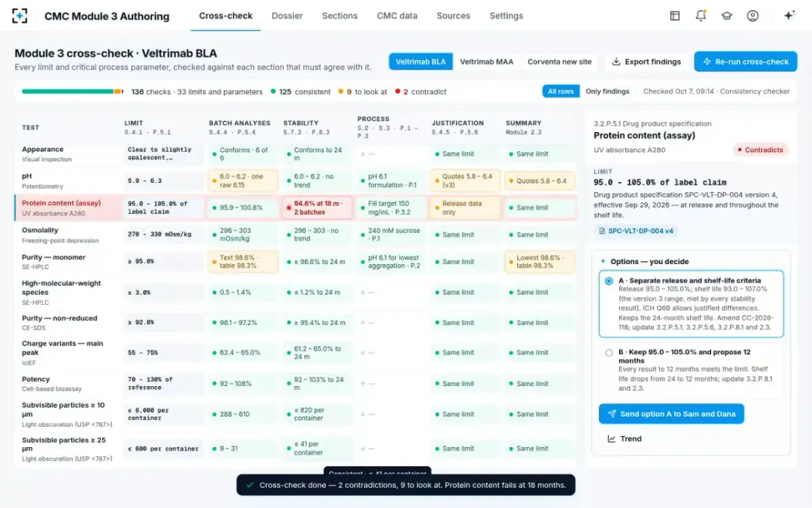Go to the Dossier tab
Viewport: 812px width, 508px height.
click(287, 16)
